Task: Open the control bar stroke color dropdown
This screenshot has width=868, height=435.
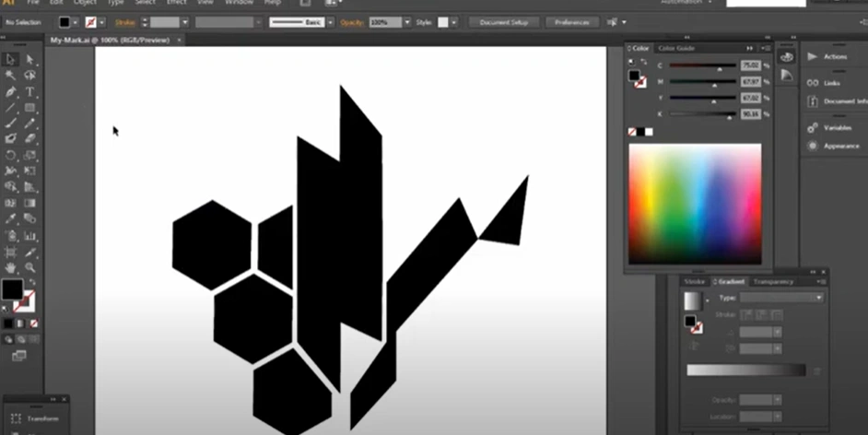Action: [x=102, y=23]
